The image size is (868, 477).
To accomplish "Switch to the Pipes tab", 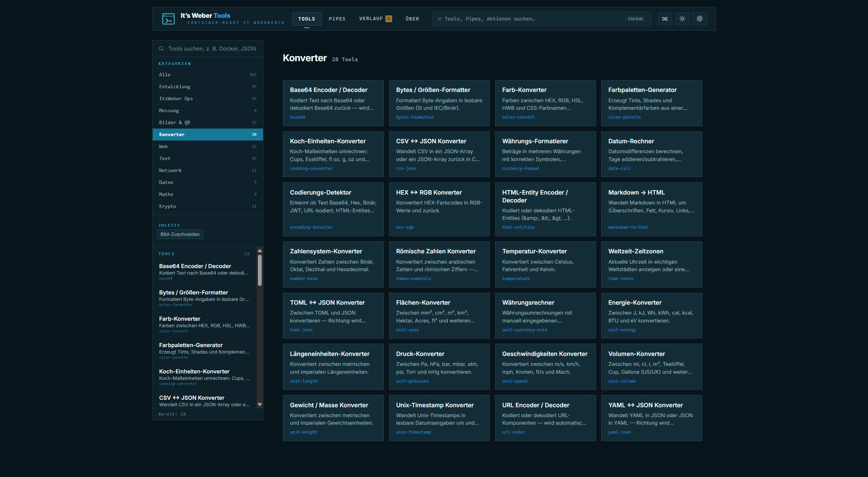I will 337,19.
